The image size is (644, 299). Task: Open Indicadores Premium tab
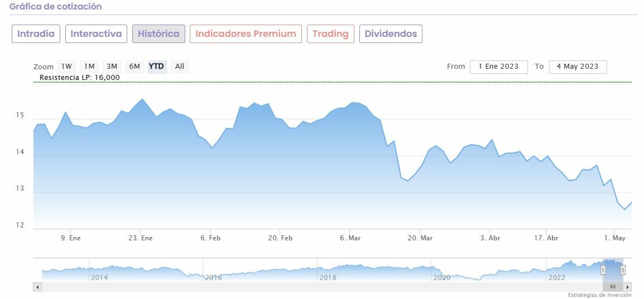246,34
